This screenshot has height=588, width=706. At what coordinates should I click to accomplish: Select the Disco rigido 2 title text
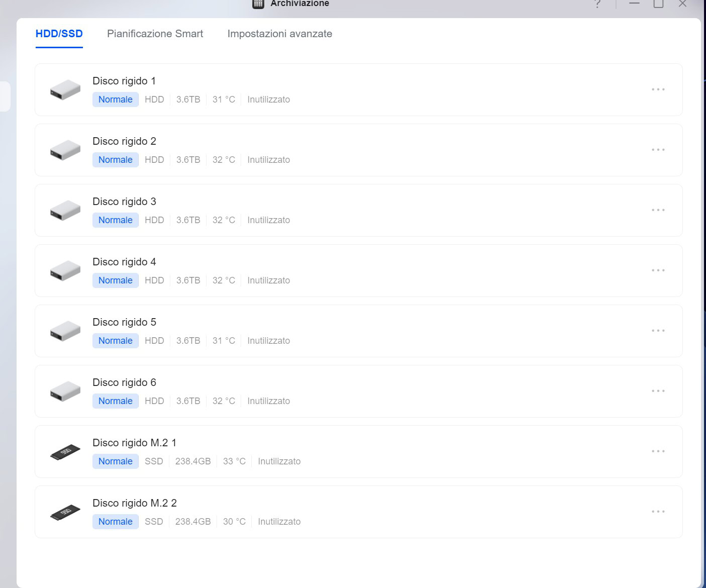124,141
